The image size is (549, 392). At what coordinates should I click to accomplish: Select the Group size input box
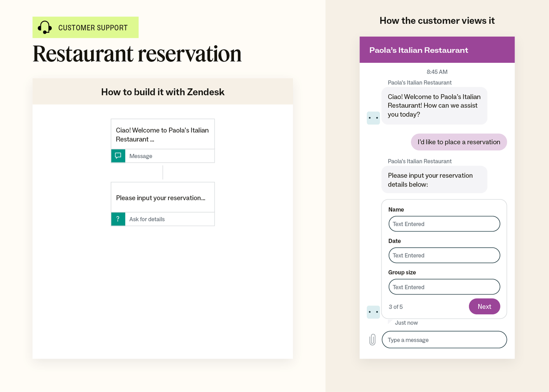pos(444,287)
